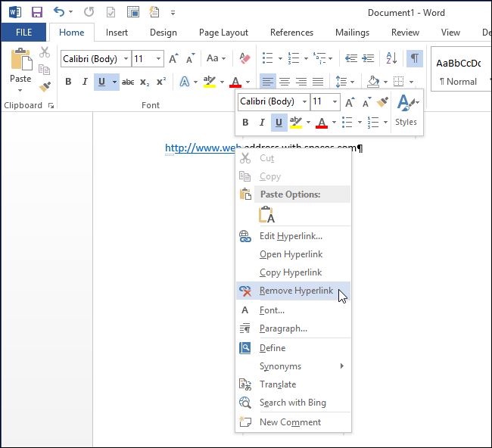Click the ribbon Cut scissors icon
The height and width of the screenshot is (448, 492).
point(45,52)
